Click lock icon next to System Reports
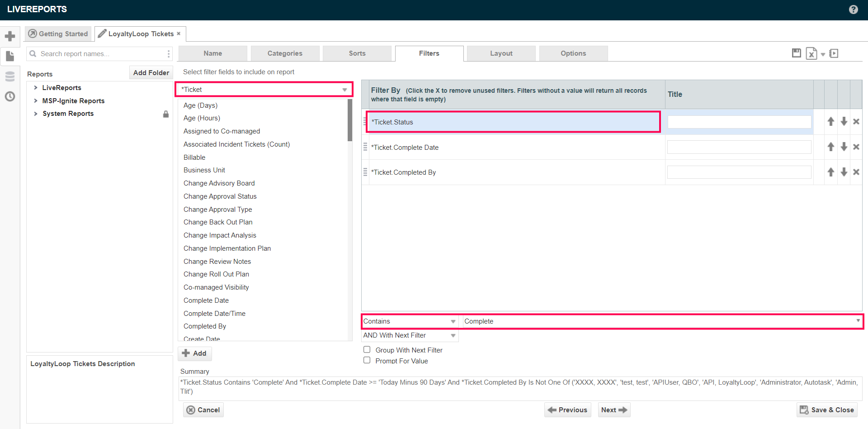This screenshot has width=868, height=429. point(166,114)
